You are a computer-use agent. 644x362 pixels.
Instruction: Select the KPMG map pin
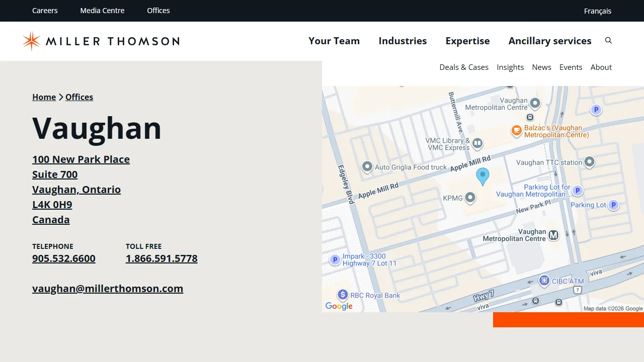(x=470, y=198)
